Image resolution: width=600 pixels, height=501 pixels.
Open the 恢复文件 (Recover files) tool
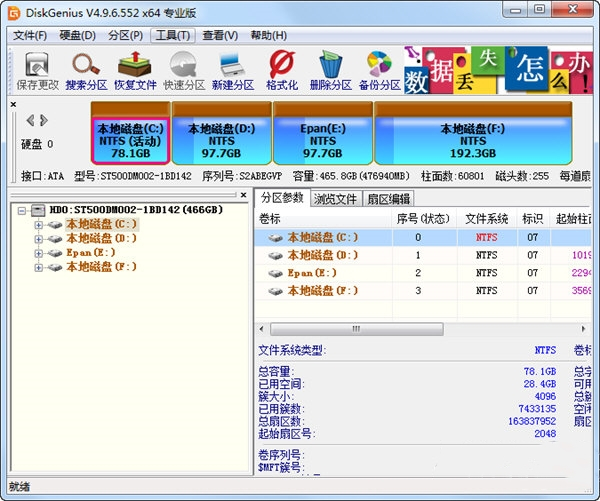click(x=136, y=70)
